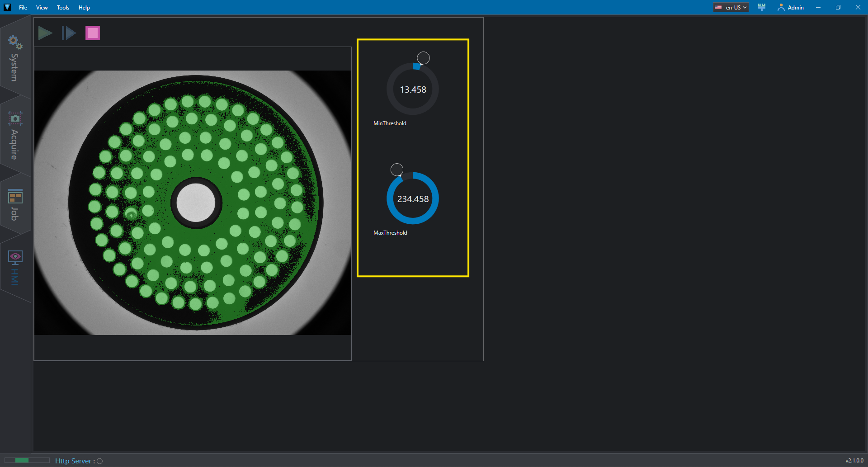This screenshot has width=868, height=467.
Task: Close the application window
Action: click(x=858, y=8)
